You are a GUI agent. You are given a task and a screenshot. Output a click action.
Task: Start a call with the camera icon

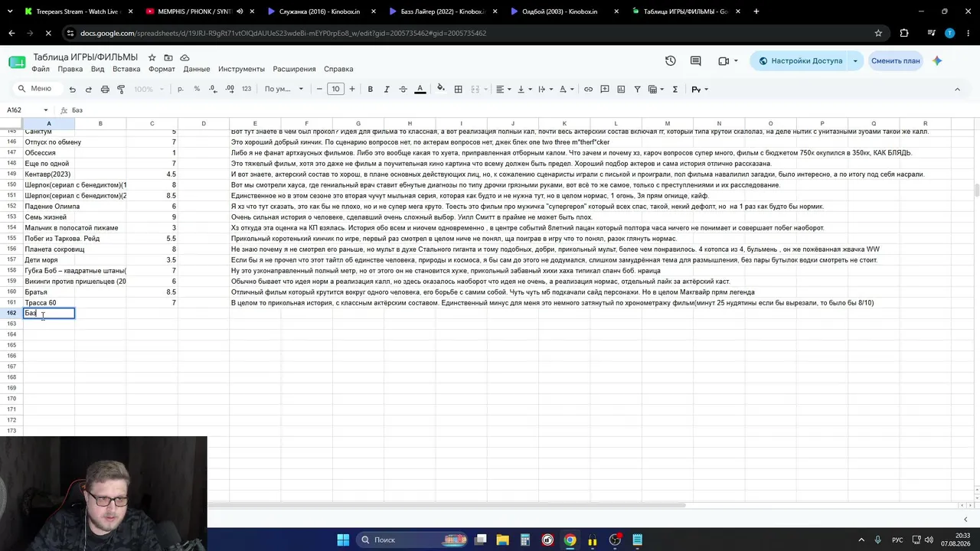pos(728,60)
